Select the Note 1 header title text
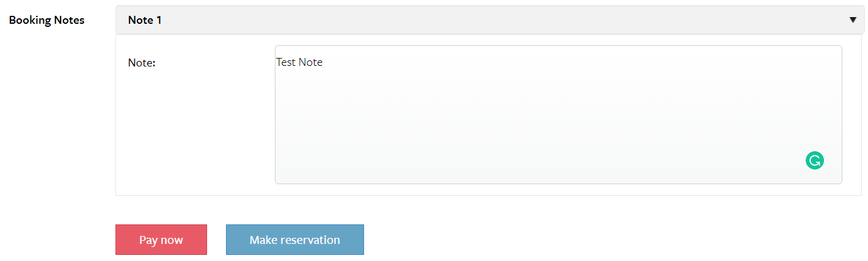The image size is (868, 261). click(145, 20)
